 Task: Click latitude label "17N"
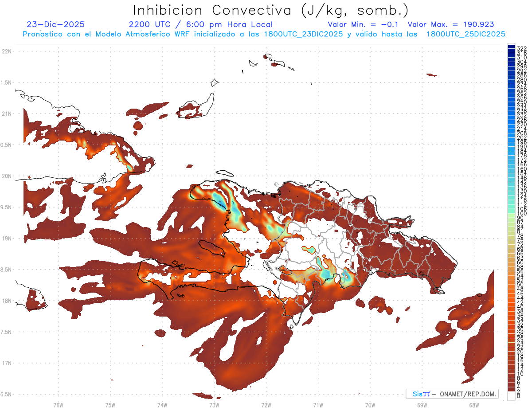click(x=7, y=363)
